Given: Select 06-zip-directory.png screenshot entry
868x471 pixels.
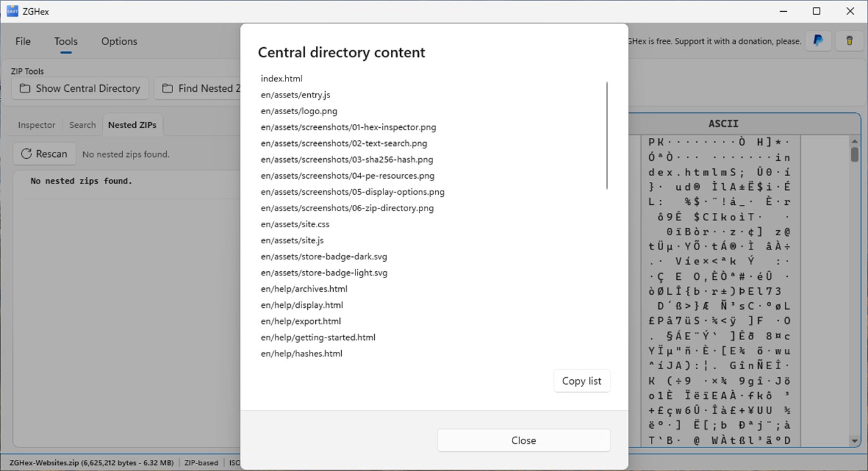Looking at the screenshot, I should click(347, 208).
